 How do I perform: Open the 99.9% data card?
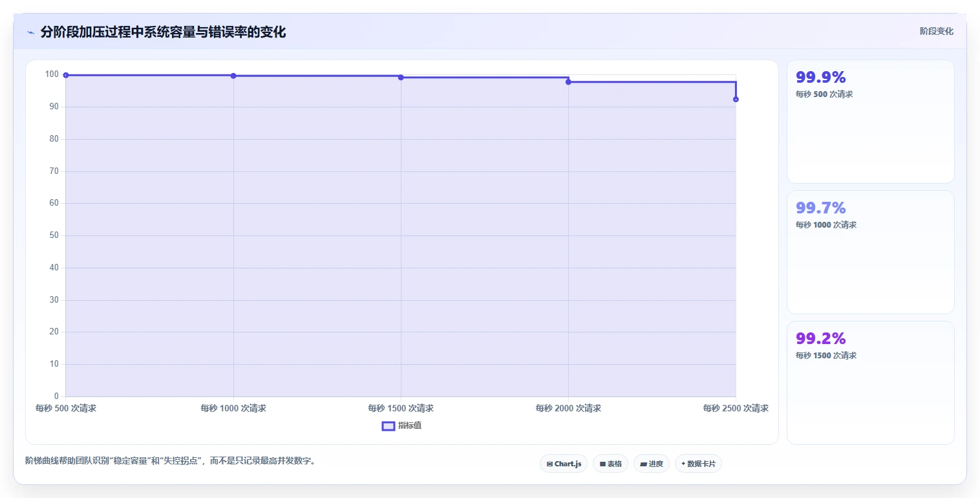pyautogui.click(x=870, y=122)
